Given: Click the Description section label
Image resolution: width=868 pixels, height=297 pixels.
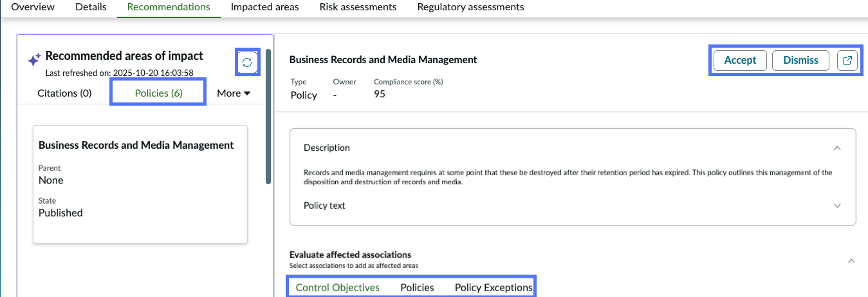Looking at the screenshot, I should (326, 148).
